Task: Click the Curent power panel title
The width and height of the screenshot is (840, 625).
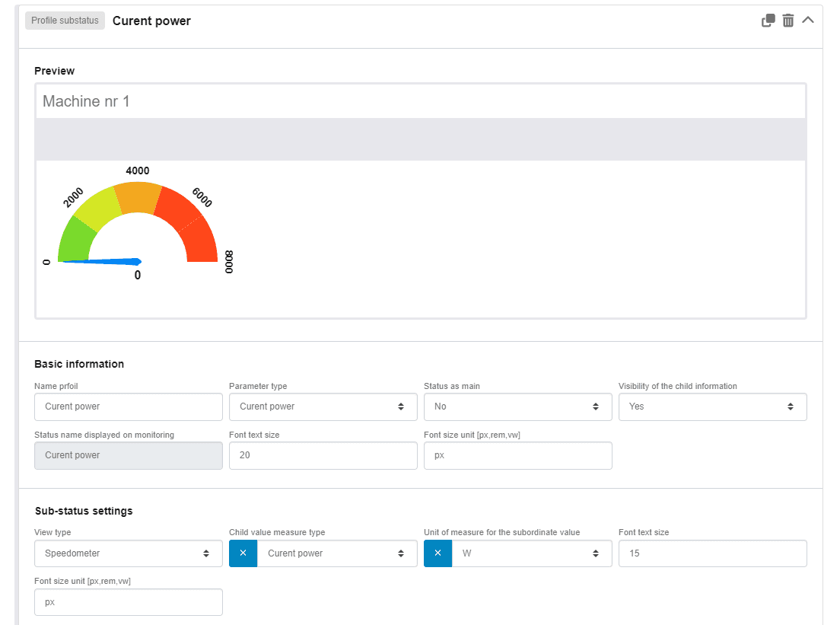Action: click(x=151, y=21)
